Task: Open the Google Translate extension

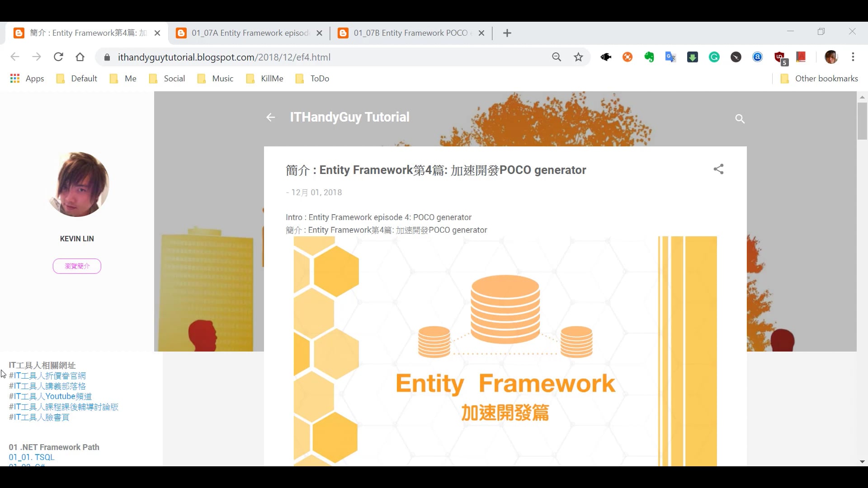Action: pos(670,57)
